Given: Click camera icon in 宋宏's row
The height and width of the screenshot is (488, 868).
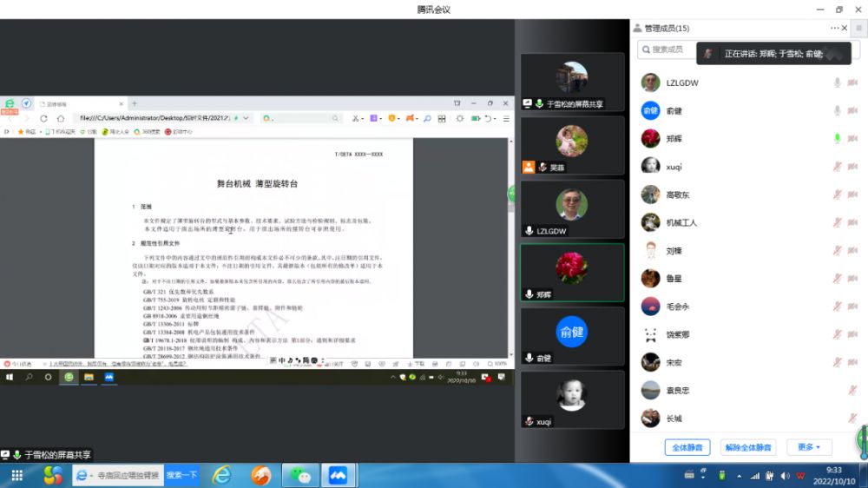Looking at the screenshot, I should 852,362.
